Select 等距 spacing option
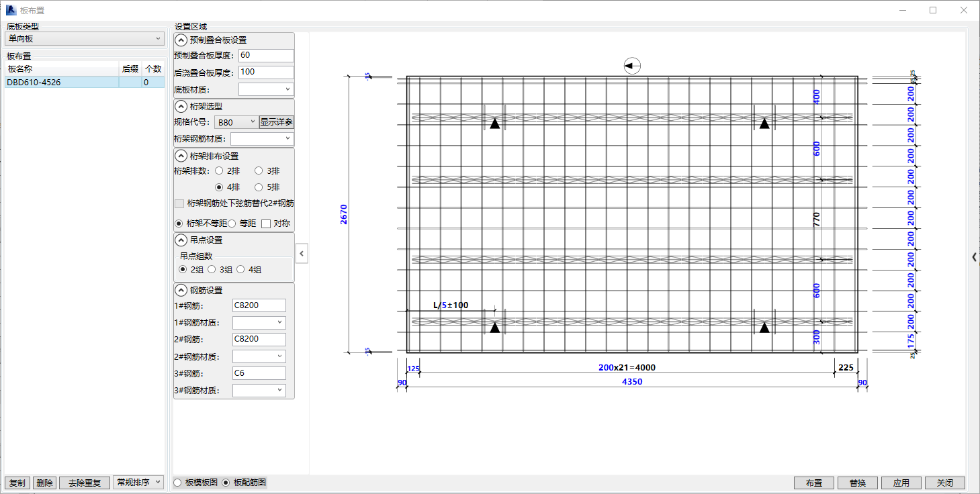This screenshot has width=980, height=494. pyautogui.click(x=242, y=224)
